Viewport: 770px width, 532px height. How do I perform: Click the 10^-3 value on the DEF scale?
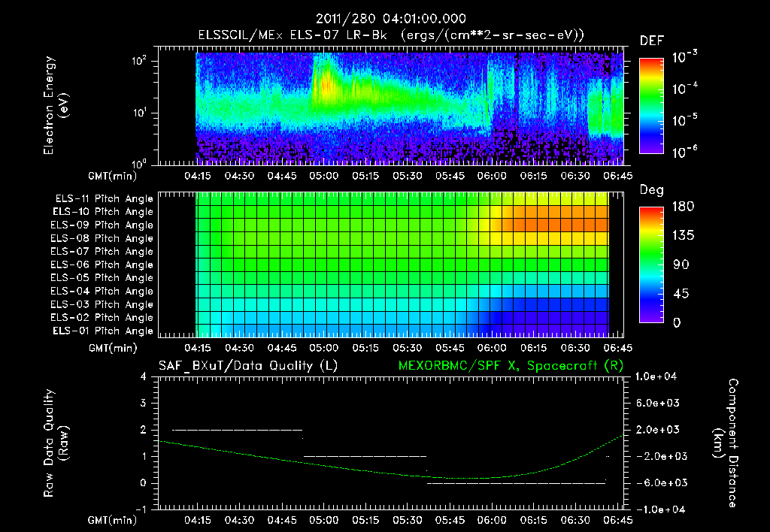click(684, 57)
